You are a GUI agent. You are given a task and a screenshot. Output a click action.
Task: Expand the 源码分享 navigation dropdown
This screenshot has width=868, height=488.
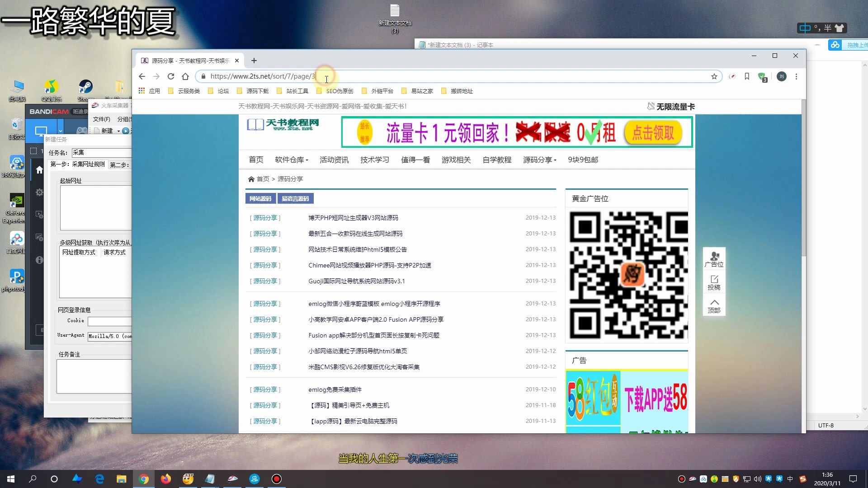539,160
